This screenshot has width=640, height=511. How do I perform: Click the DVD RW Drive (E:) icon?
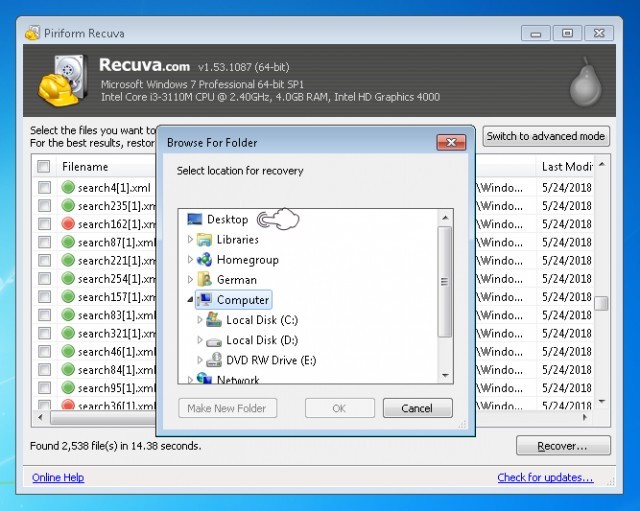214,360
